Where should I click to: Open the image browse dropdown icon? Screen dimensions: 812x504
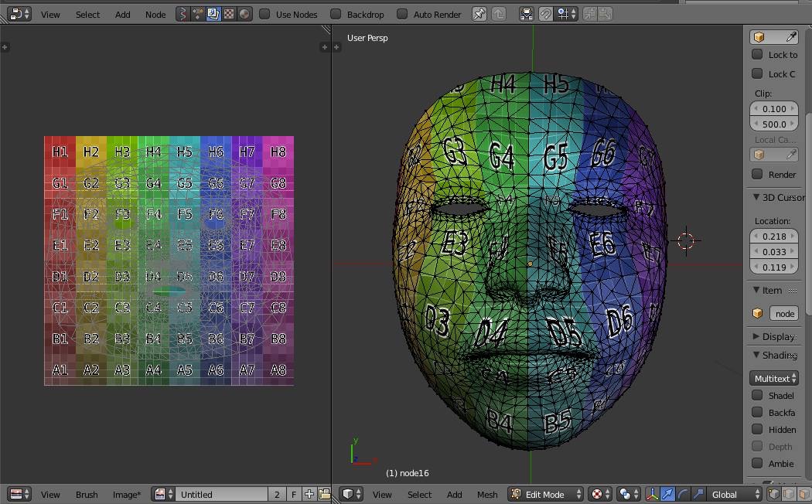coord(163,494)
